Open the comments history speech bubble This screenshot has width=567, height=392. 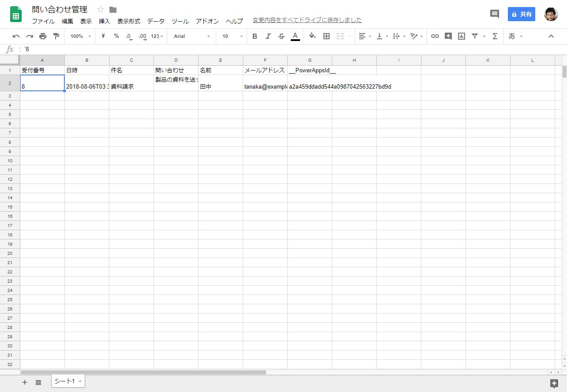pos(495,14)
